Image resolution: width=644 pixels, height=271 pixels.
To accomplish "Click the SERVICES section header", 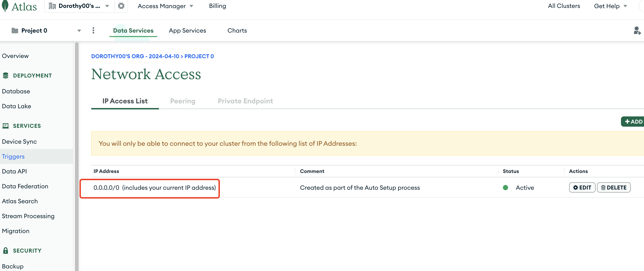I will coord(27,126).
